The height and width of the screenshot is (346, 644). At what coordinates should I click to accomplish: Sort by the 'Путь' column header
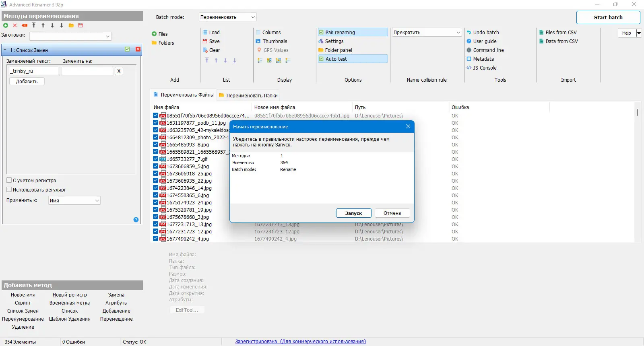(401, 107)
